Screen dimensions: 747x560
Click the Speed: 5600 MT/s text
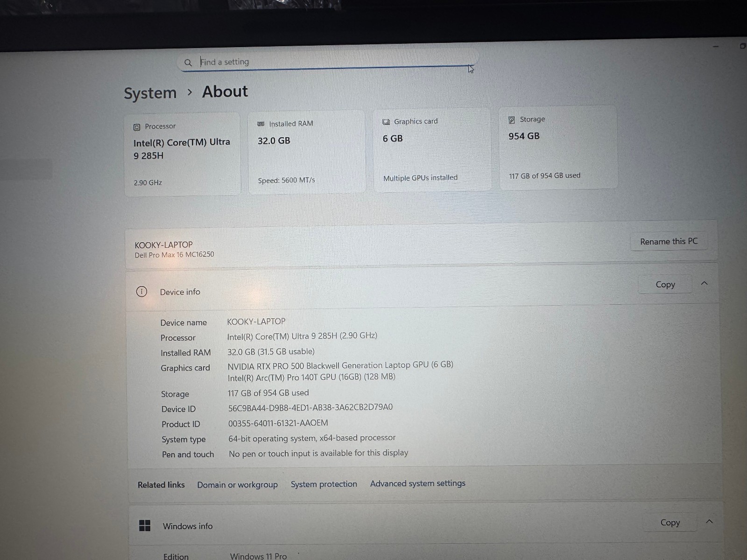click(x=287, y=180)
